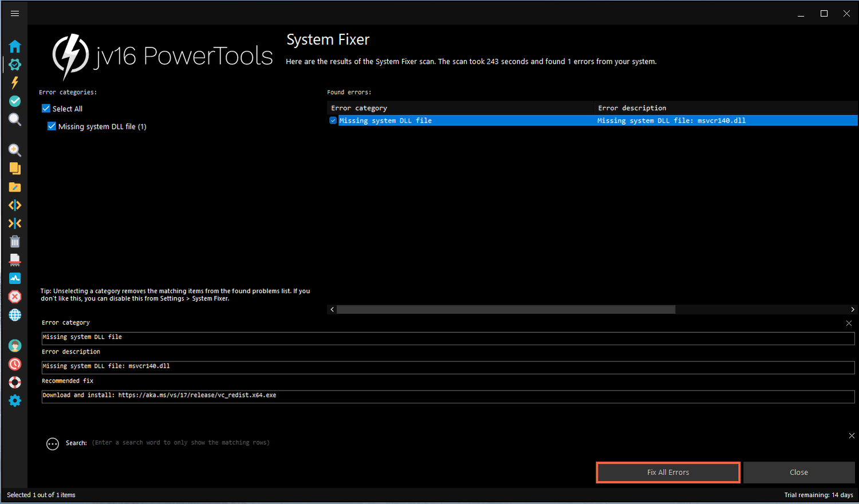Click the scroll right arrow of found errors
859x504 pixels.
(x=853, y=309)
